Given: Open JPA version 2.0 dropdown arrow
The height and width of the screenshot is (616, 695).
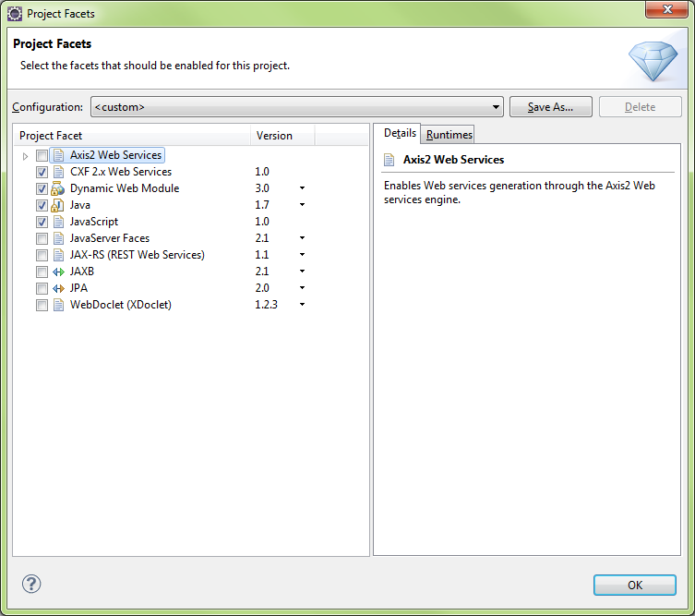Looking at the screenshot, I should pos(303,288).
